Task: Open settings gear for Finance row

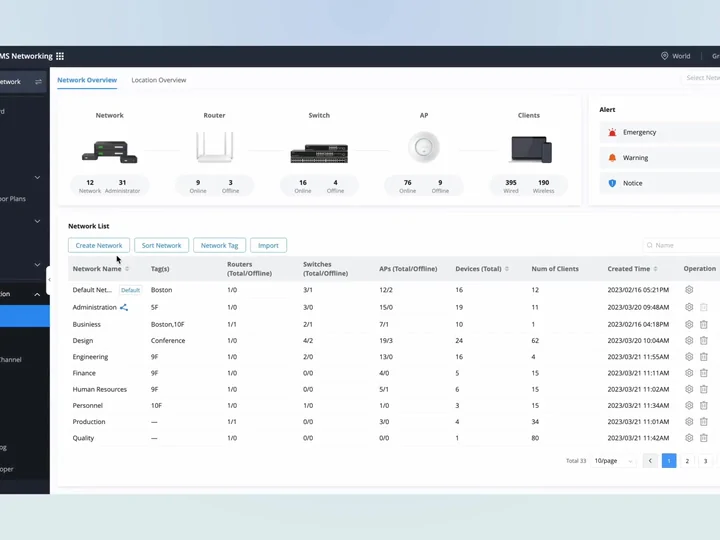Action: tap(689, 373)
